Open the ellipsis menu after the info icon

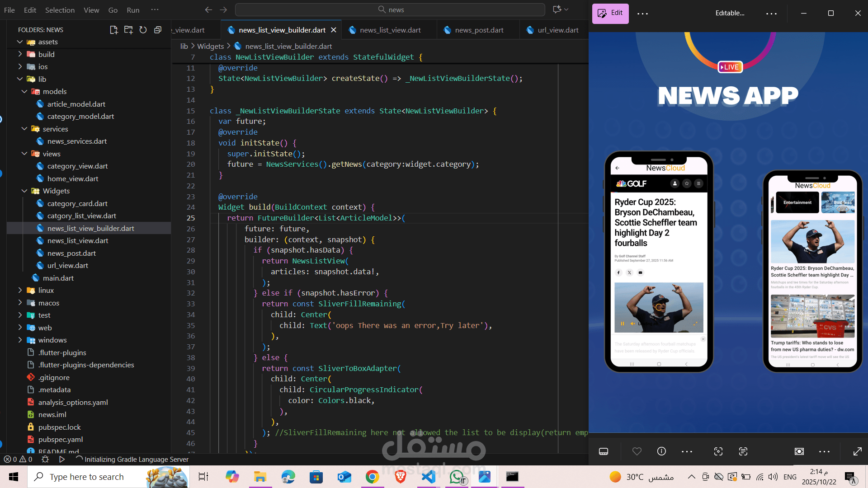click(687, 451)
